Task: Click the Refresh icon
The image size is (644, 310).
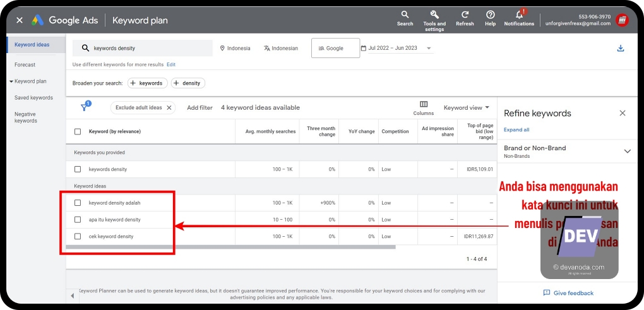Action: [465, 18]
